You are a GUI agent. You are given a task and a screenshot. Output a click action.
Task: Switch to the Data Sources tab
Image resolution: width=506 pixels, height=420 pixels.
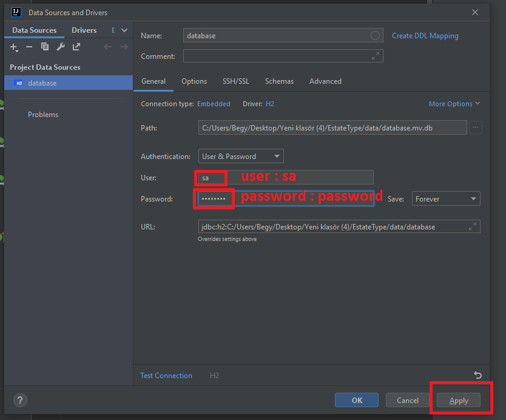[x=34, y=30]
